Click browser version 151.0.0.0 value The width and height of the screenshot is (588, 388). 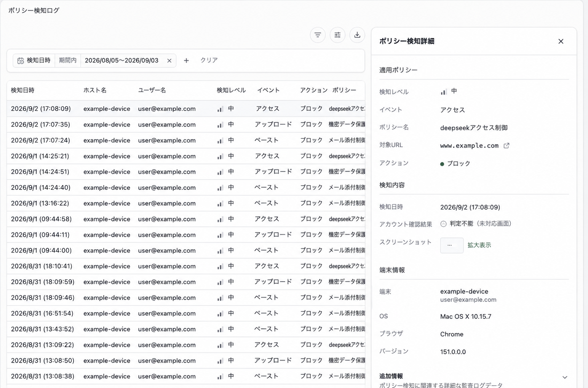[x=453, y=352]
